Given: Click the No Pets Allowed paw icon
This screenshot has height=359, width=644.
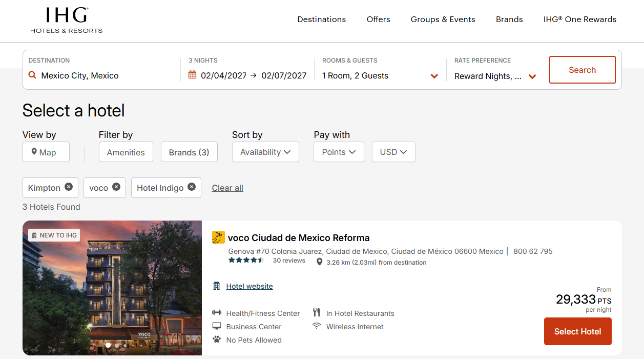Looking at the screenshot, I should [216, 340].
